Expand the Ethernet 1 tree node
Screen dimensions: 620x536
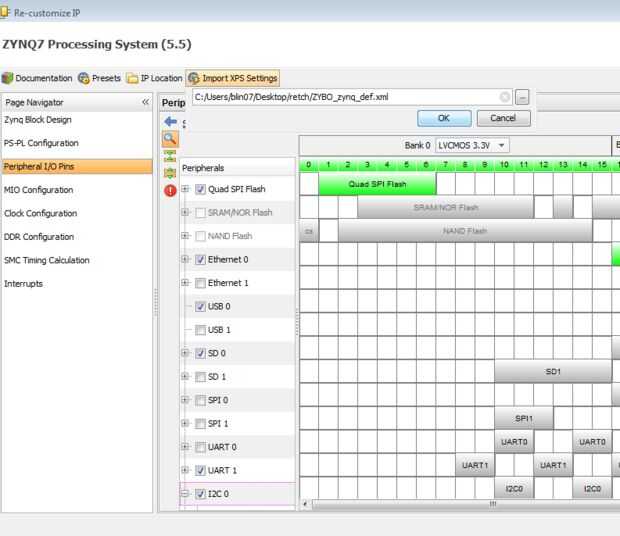coord(185,283)
